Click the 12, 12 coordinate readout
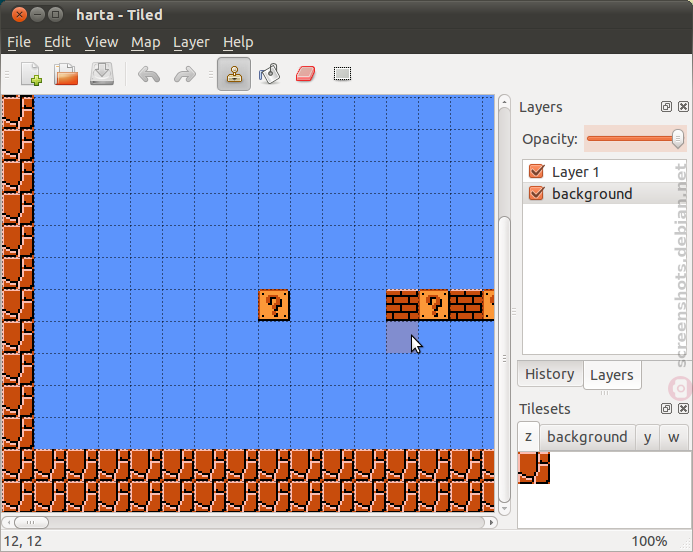Screen dimensions: 693x552 tap(23, 541)
